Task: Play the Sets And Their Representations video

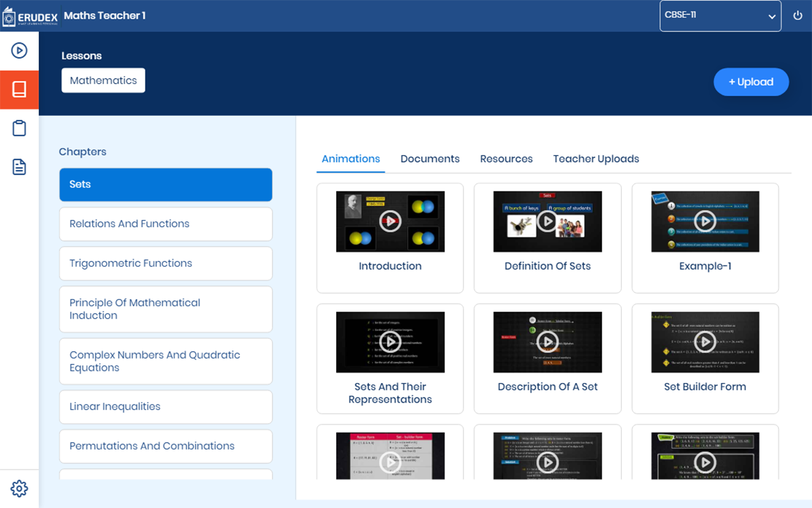Action: pyautogui.click(x=390, y=342)
